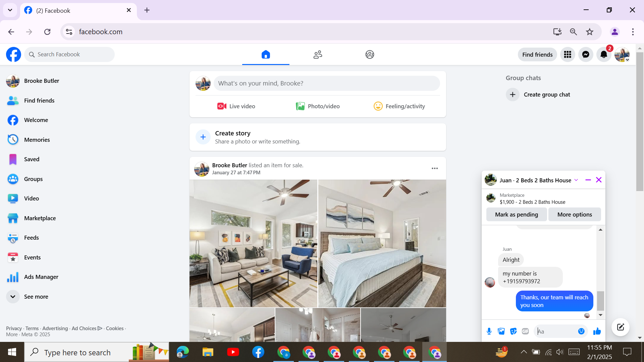Open post options three-dot menu

(435, 168)
